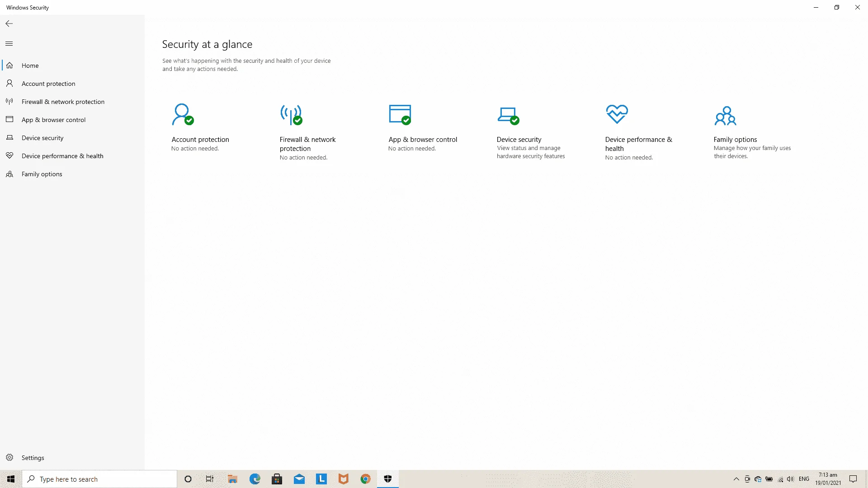Open the OneDrive cloud tray icon
This screenshot has height=488, width=868.
[x=758, y=479]
